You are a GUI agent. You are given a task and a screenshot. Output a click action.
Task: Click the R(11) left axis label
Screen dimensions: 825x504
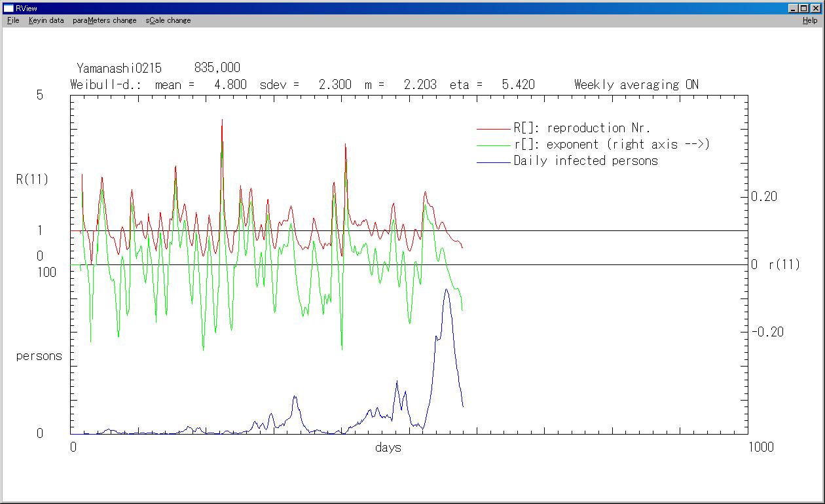coord(32,179)
